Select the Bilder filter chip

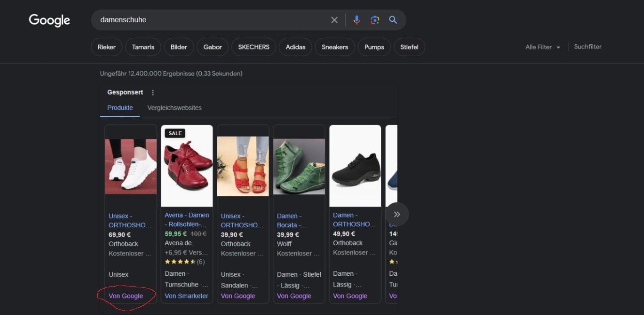coord(179,47)
